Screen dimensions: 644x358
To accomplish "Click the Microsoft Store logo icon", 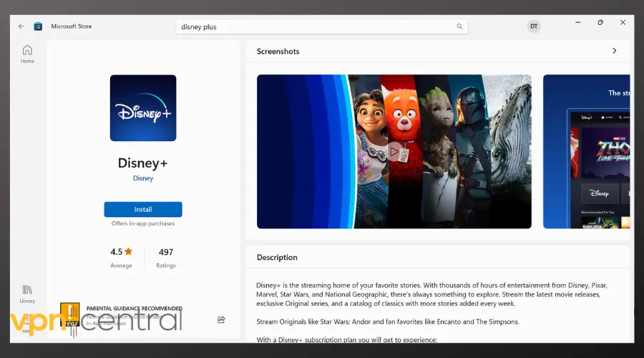I will pyautogui.click(x=38, y=26).
